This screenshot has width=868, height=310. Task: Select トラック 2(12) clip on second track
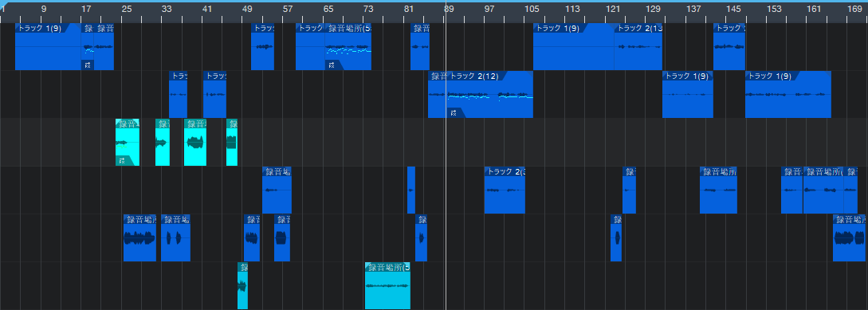[489, 94]
